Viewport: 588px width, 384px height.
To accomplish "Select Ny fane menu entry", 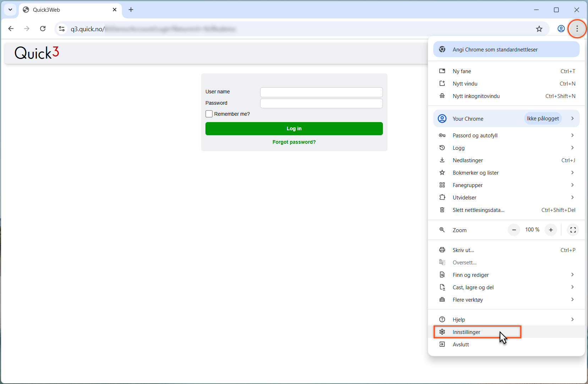I will 506,71.
